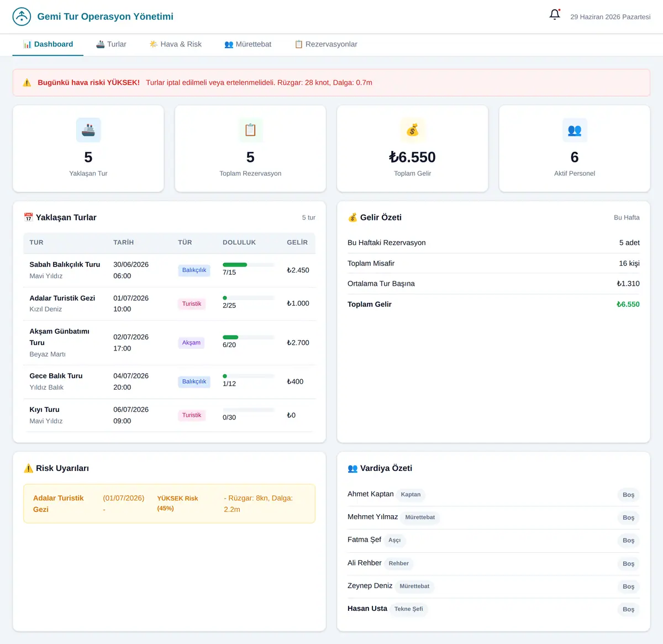The width and height of the screenshot is (663, 644).
Task: Click the Balıkçılık tag for Sabah Balıkçılık Turu
Action: [194, 270]
